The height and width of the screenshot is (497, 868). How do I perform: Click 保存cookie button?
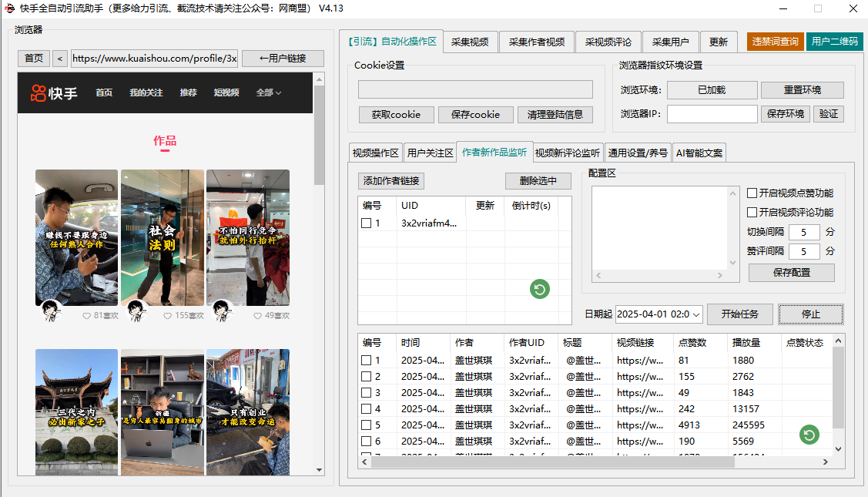click(475, 115)
